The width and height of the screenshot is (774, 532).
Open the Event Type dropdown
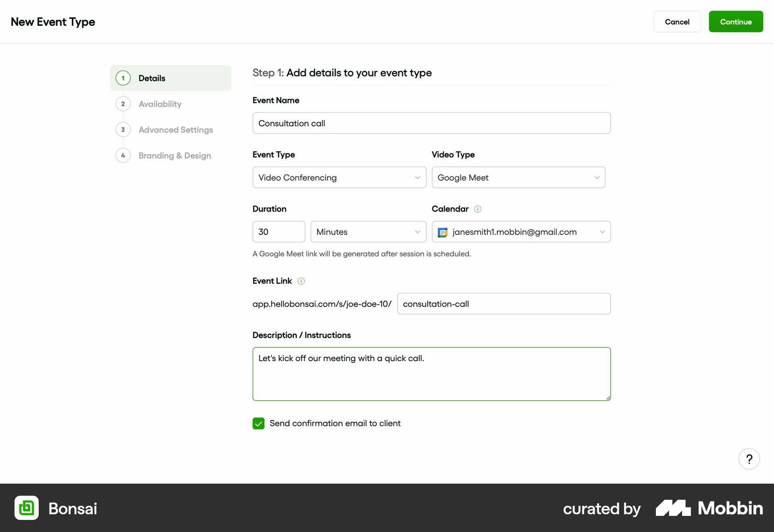point(339,177)
